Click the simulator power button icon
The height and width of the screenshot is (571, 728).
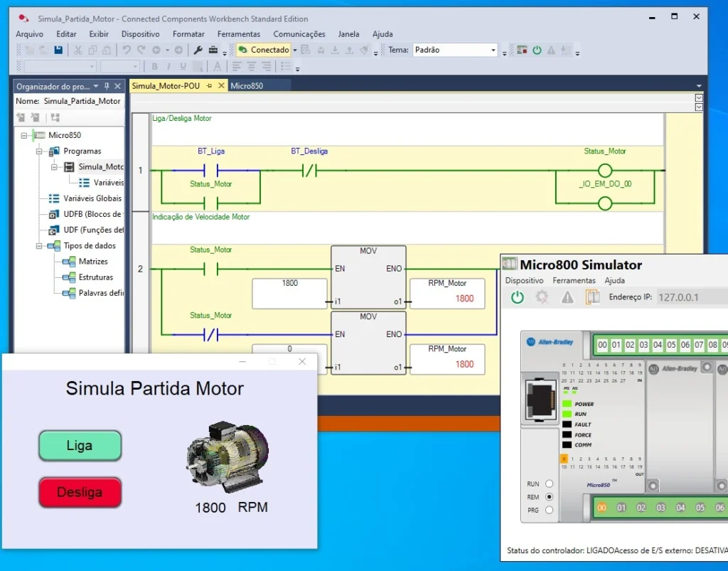518,297
